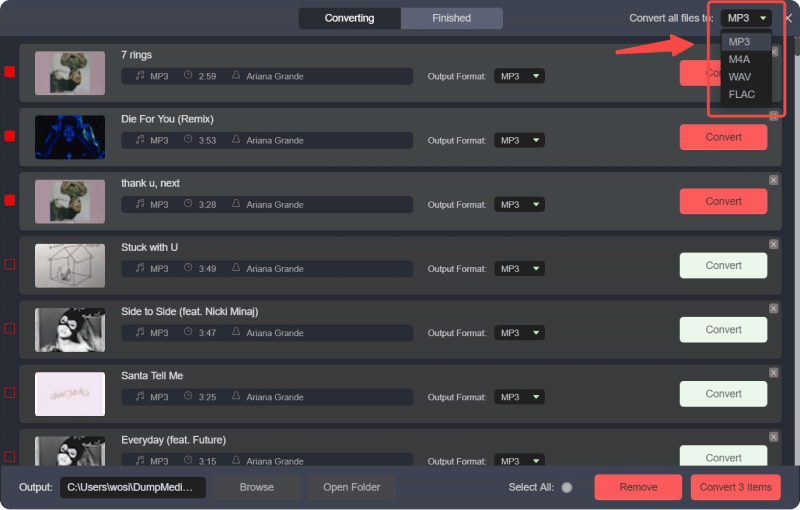The height and width of the screenshot is (510, 800).
Task: Click the Remove button
Action: pyautogui.click(x=638, y=488)
